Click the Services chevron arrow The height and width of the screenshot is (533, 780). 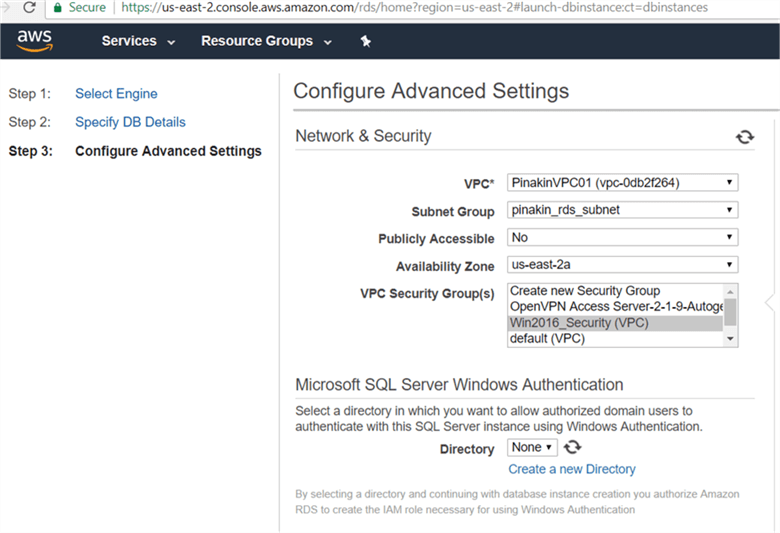click(x=171, y=42)
